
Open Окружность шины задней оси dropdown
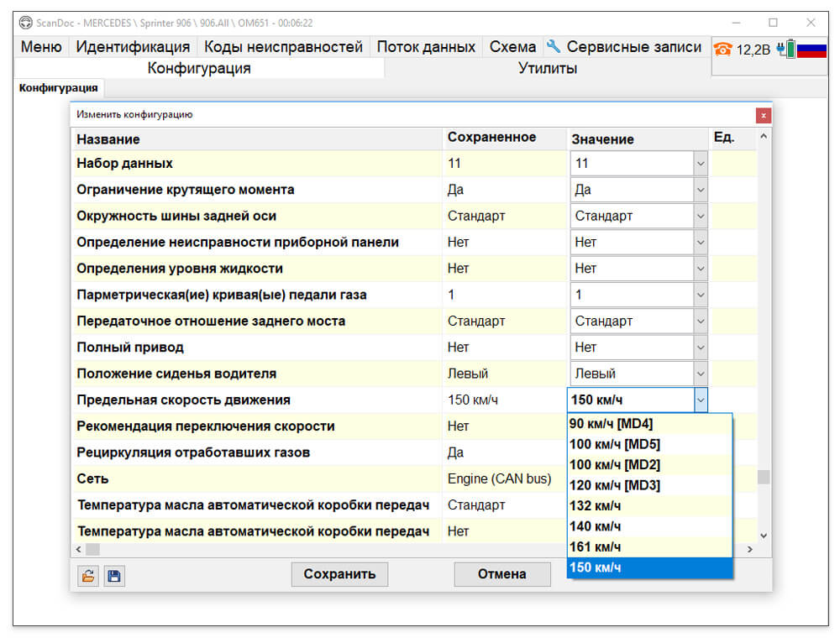click(701, 216)
